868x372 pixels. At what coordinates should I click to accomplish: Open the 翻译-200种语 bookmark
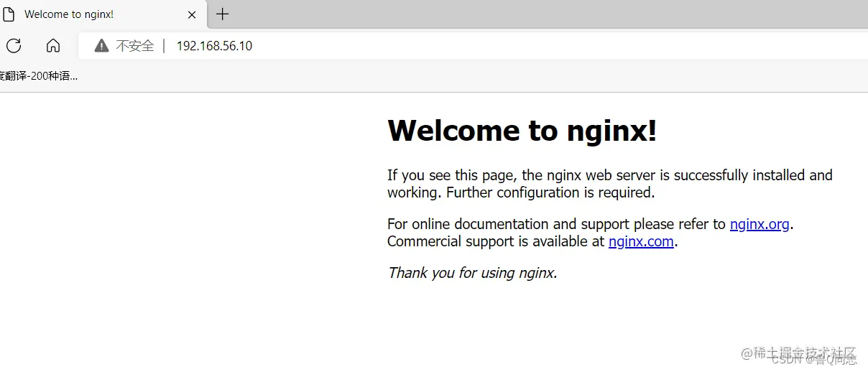pyautogui.click(x=38, y=75)
